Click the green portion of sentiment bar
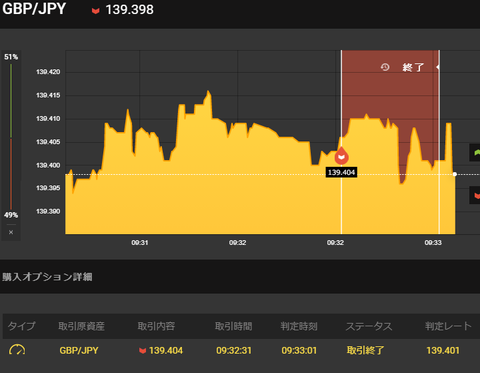480x373 pixels. [11, 101]
